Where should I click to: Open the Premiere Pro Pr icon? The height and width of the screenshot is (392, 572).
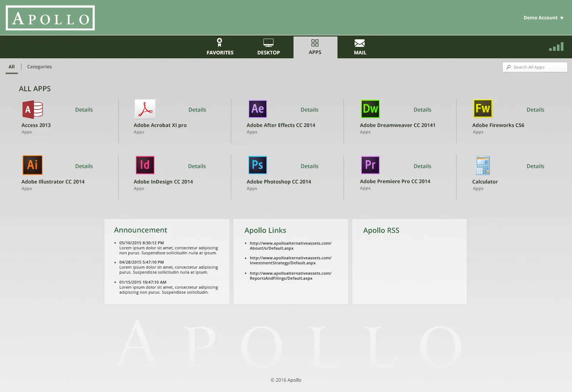click(370, 165)
